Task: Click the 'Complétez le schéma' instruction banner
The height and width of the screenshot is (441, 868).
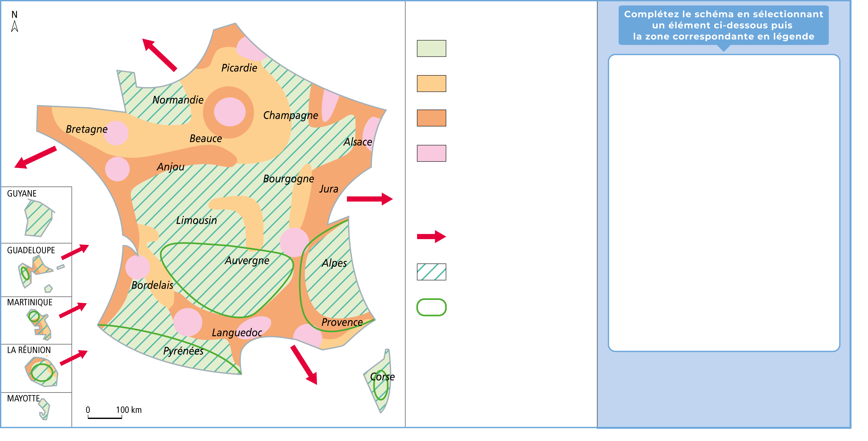Action: [x=723, y=25]
